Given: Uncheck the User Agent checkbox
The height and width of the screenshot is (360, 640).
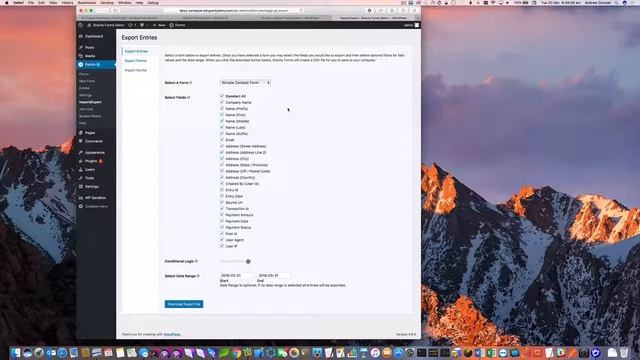Looking at the screenshot, I should coord(222,240).
